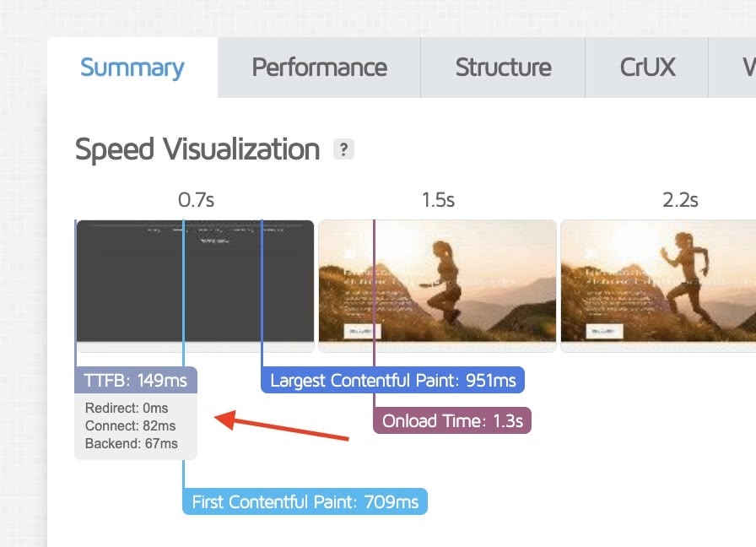Click the 2.2s timeline label
This screenshot has width=756, height=547.
[x=680, y=200]
